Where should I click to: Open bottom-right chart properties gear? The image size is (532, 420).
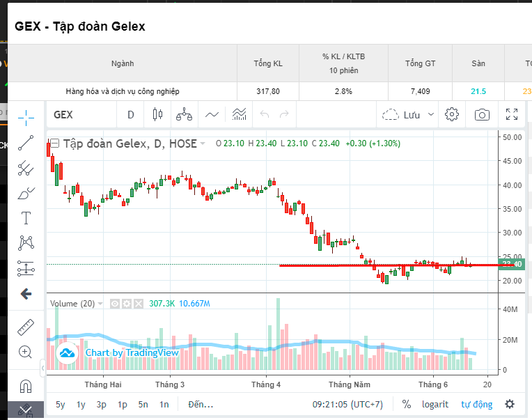[510, 404]
